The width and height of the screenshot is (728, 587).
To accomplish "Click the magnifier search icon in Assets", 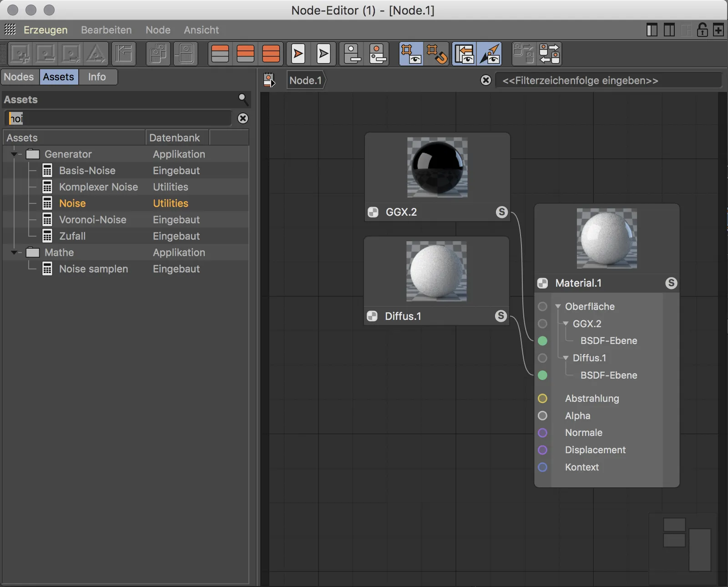I will tap(243, 99).
